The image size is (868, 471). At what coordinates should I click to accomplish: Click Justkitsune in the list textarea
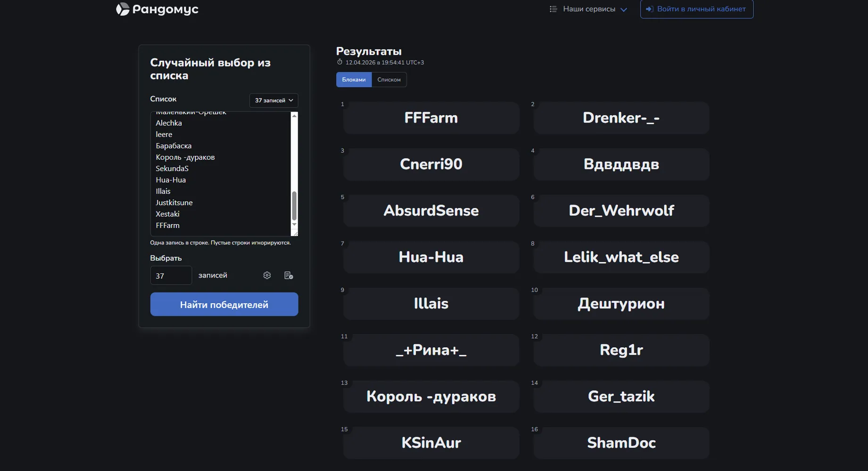(174, 203)
